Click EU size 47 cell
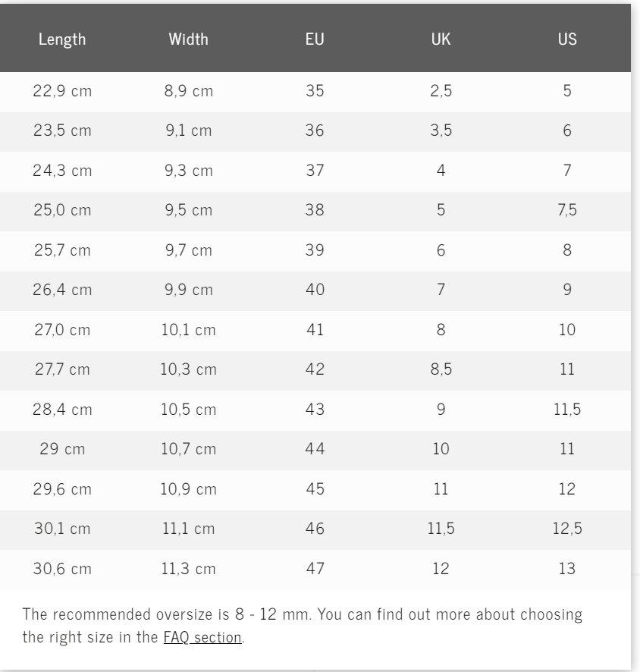Viewport: 640px width, 672px height. click(315, 569)
